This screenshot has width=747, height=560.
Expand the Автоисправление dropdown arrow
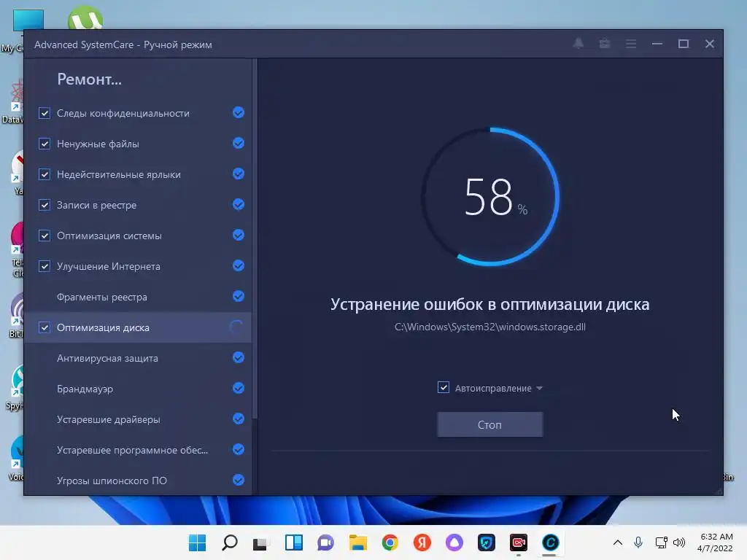539,388
